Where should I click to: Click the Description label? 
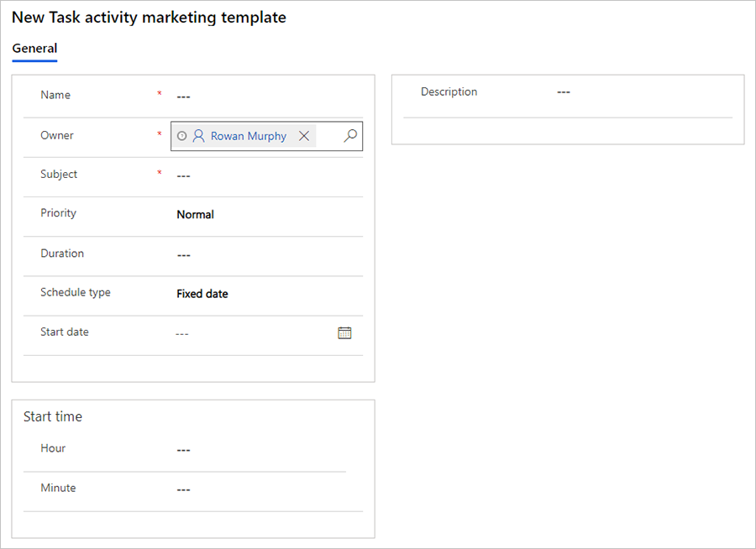click(x=449, y=92)
